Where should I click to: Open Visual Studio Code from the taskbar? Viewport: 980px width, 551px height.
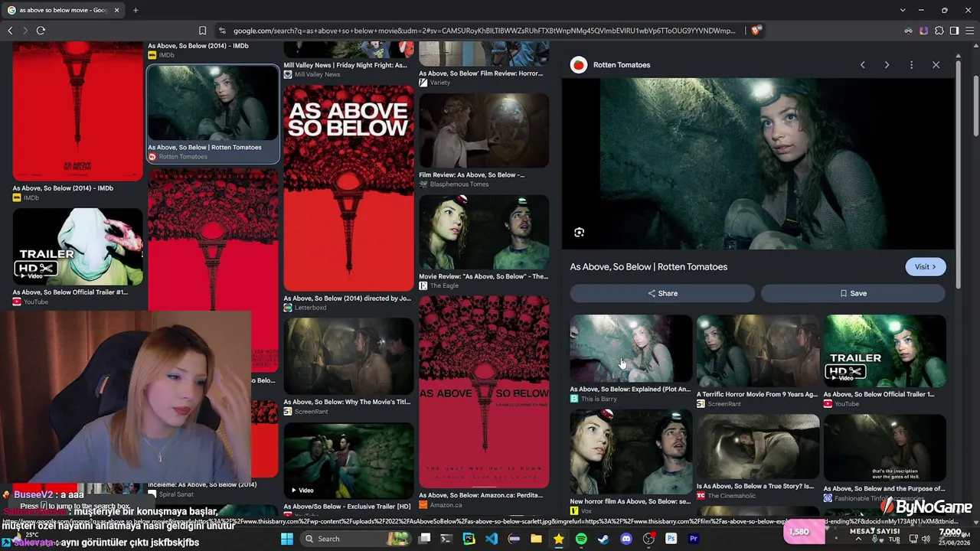[492, 539]
